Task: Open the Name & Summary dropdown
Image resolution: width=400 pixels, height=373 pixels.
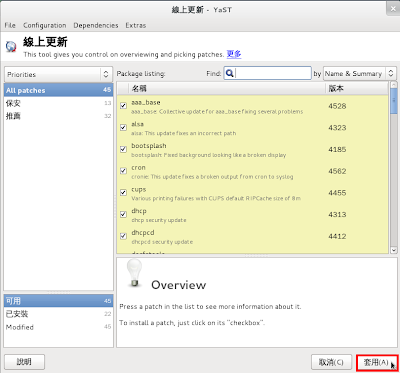Action: pyautogui.click(x=360, y=74)
